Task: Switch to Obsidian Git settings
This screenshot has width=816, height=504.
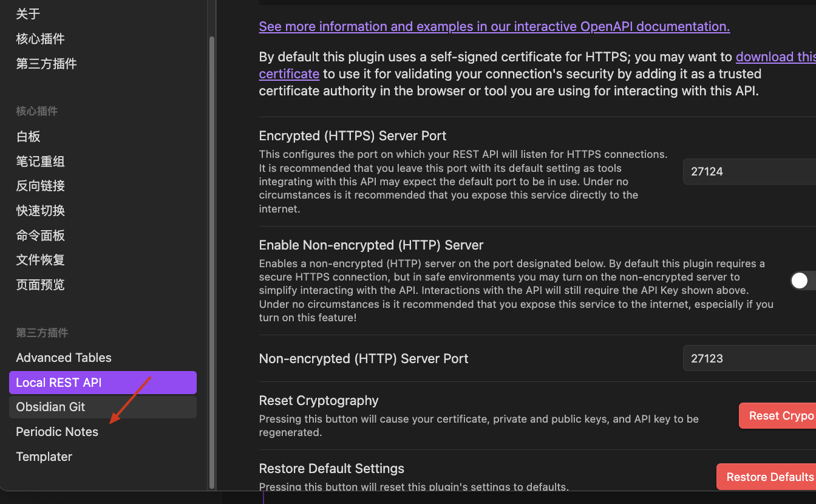Action: [x=50, y=407]
